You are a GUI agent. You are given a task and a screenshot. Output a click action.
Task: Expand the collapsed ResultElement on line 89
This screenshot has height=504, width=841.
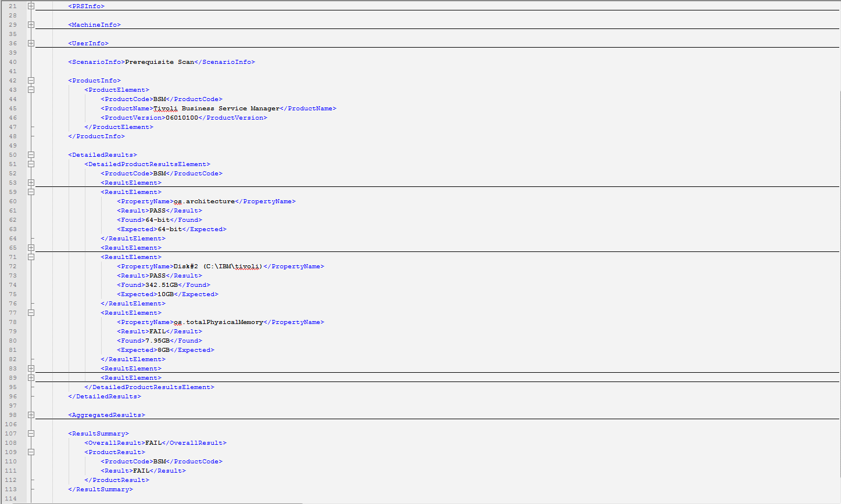31,377
